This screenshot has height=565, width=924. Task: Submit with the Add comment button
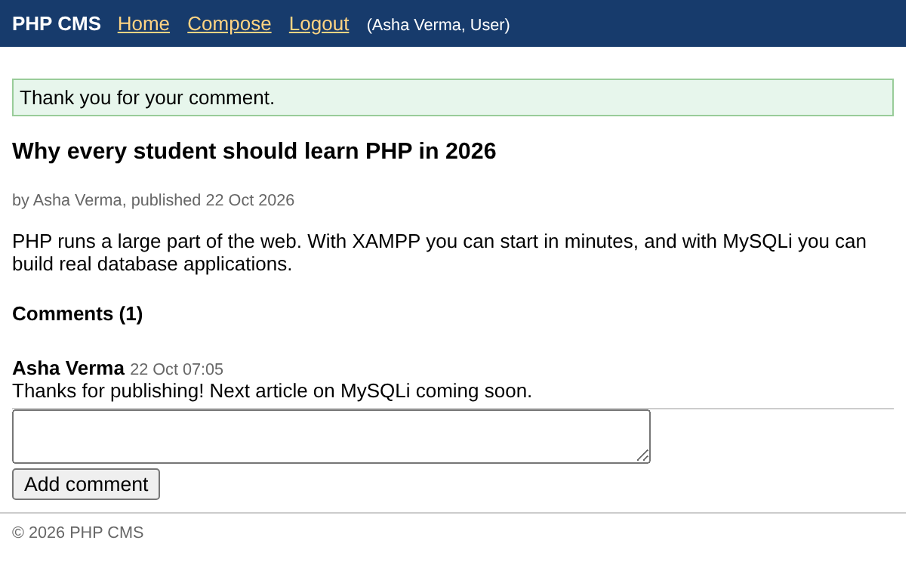[86, 484]
